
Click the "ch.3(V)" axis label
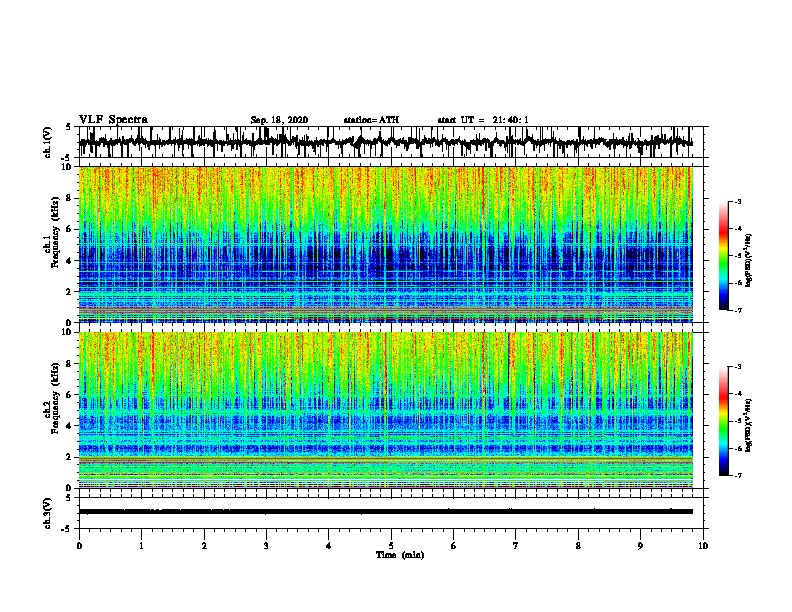pos(47,513)
